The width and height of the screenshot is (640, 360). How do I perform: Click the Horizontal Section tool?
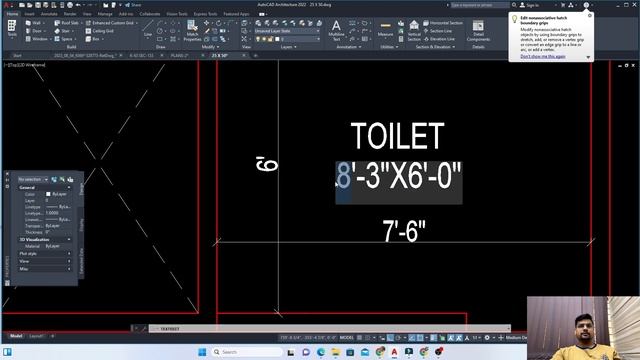click(443, 23)
